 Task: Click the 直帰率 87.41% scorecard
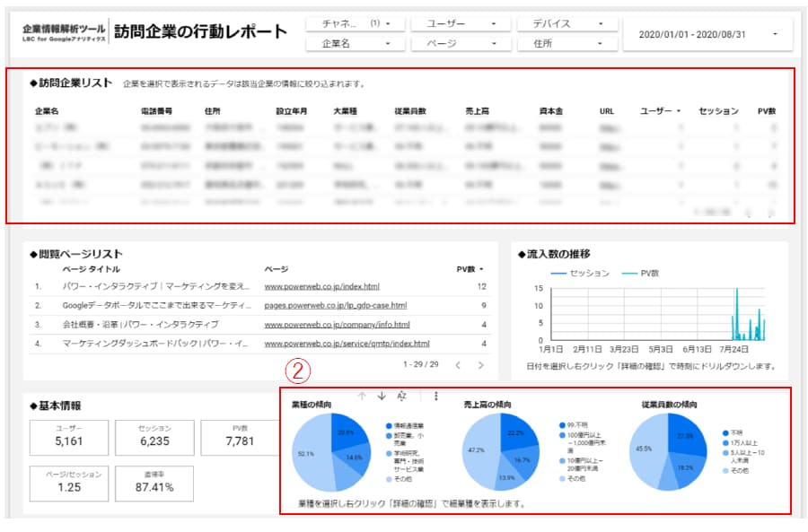click(154, 484)
